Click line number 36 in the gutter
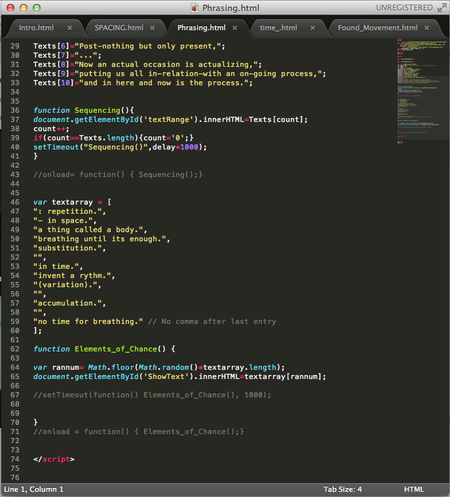 (15, 110)
